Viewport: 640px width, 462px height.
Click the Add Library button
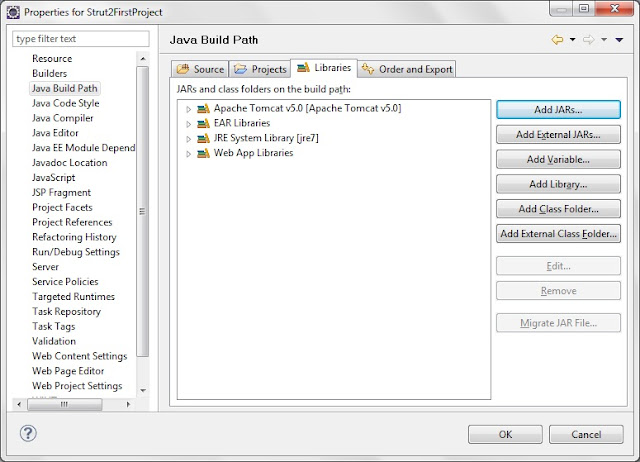[558, 184]
